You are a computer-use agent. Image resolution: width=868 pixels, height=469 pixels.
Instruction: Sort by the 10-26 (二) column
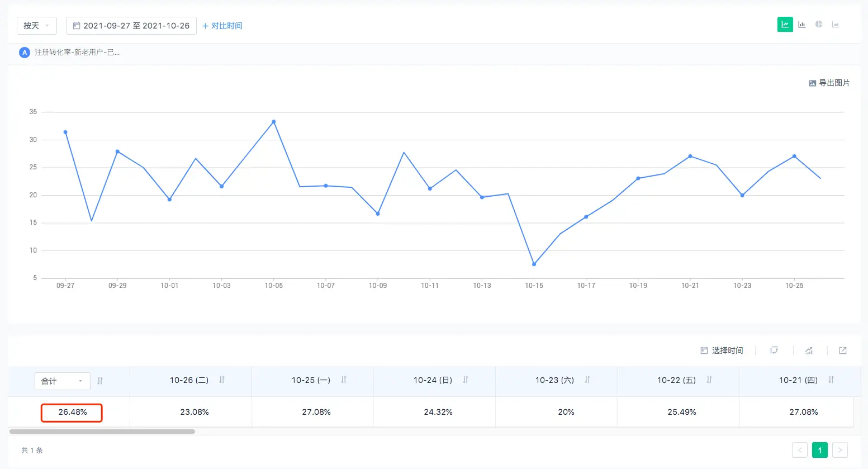222,380
